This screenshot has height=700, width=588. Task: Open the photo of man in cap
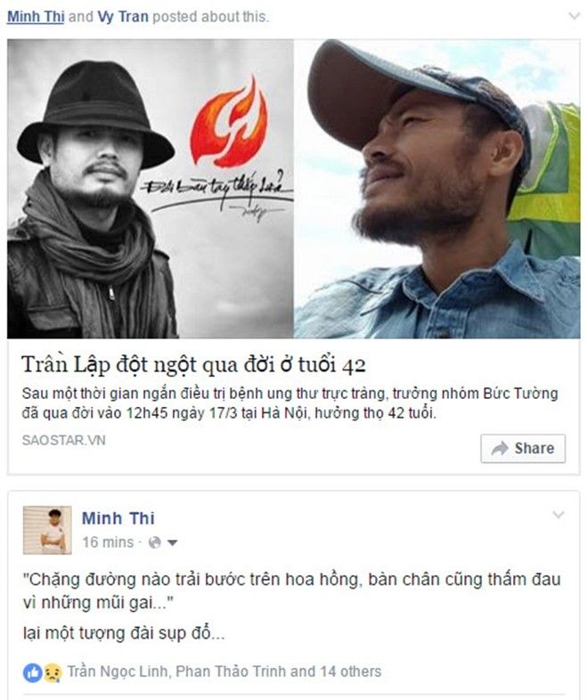click(437, 189)
